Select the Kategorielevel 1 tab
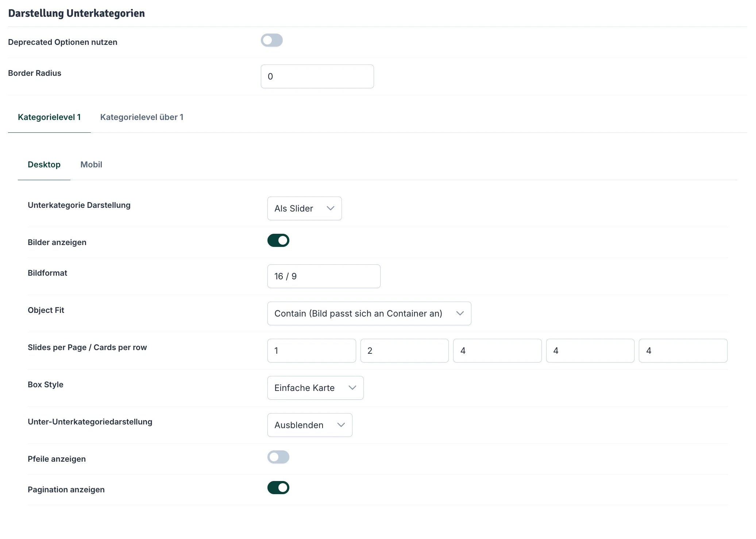The image size is (756, 539). [49, 117]
